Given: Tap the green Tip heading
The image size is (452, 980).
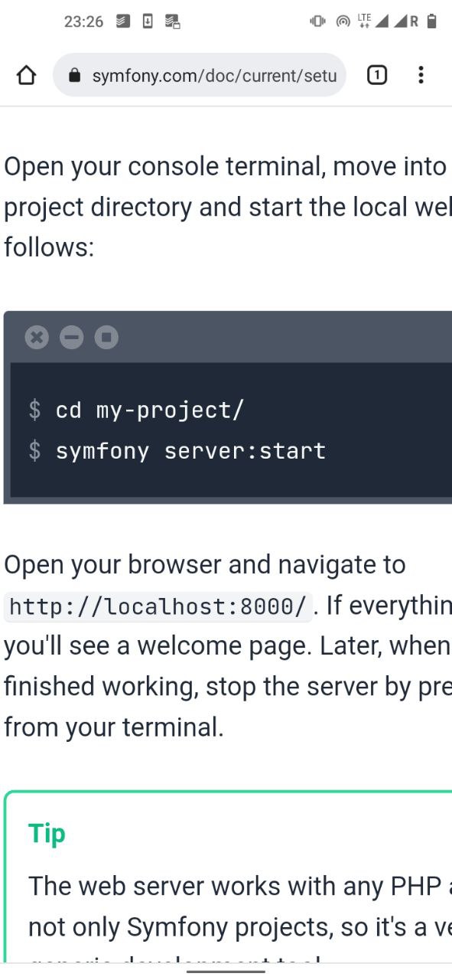Looking at the screenshot, I should pyautogui.click(x=47, y=833).
